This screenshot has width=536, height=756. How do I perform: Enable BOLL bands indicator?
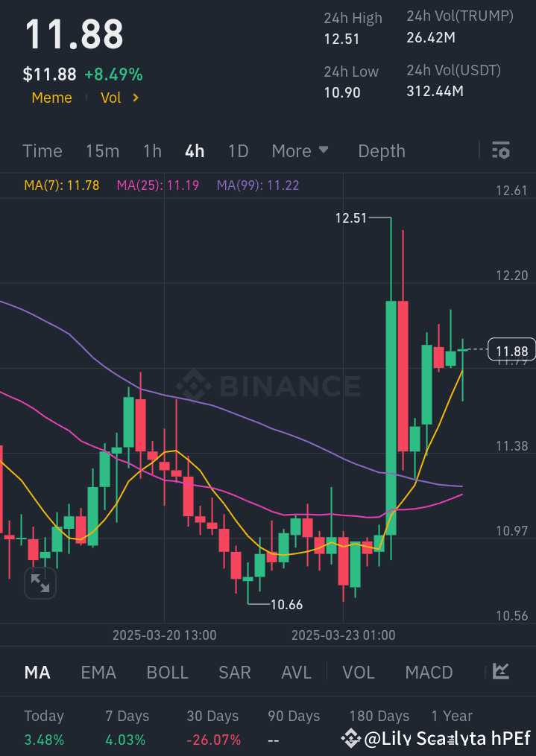(x=168, y=673)
